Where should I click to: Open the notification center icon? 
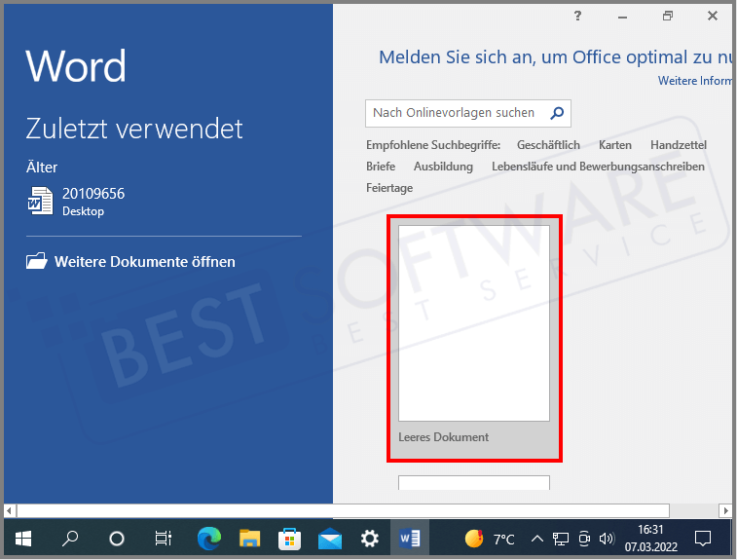[703, 539]
